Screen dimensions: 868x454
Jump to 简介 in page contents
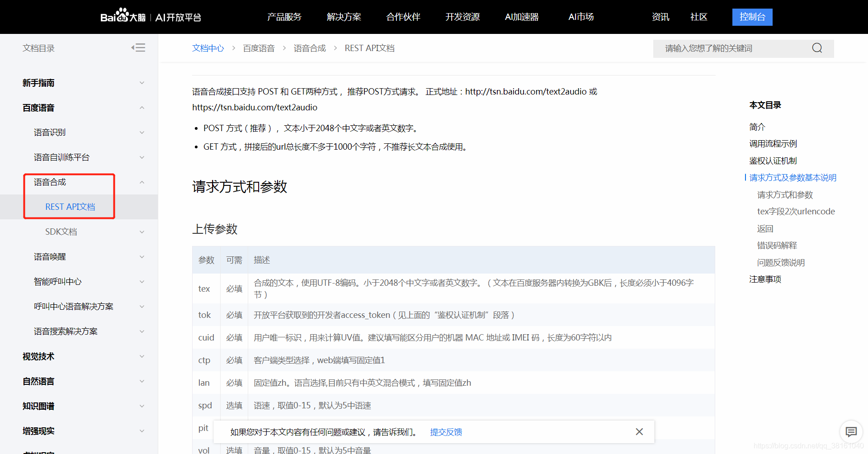pyautogui.click(x=757, y=127)
